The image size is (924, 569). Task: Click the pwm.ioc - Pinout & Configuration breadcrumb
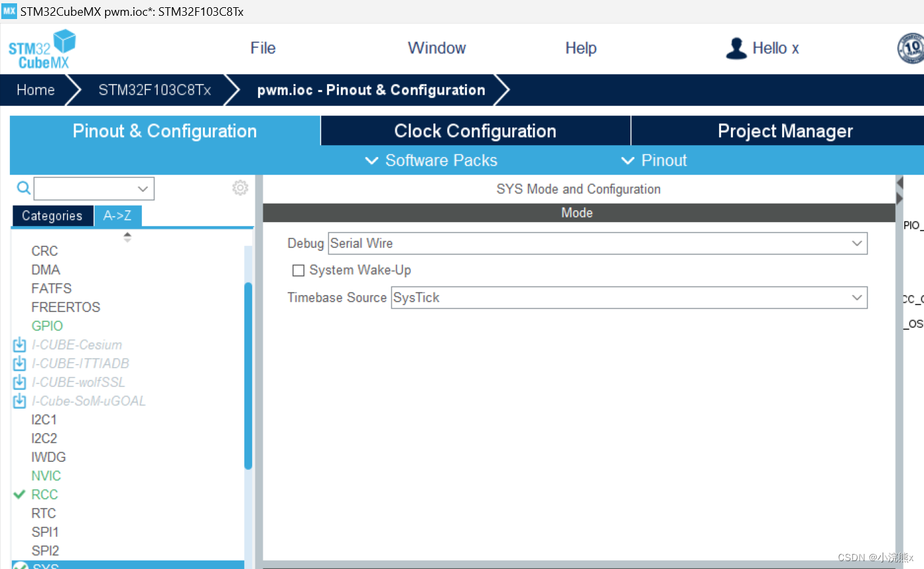click(371, 90)
